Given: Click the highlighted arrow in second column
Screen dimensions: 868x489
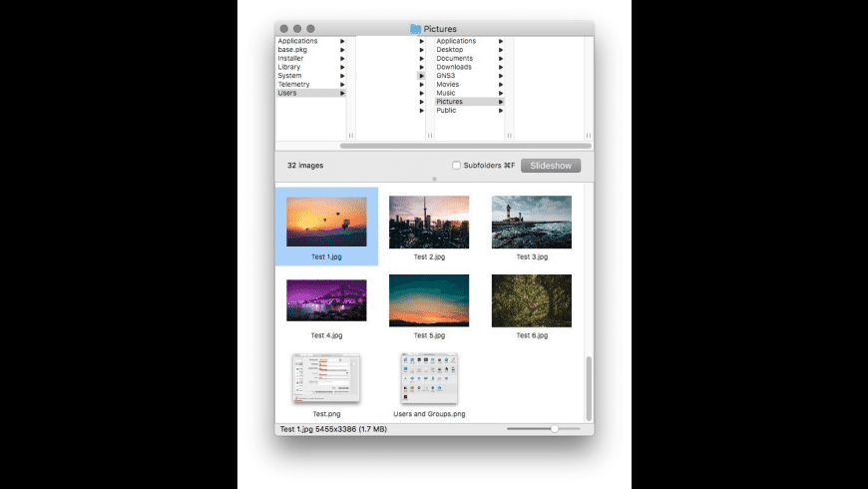Looking at the screenshot, I should [x=421, y=75].
